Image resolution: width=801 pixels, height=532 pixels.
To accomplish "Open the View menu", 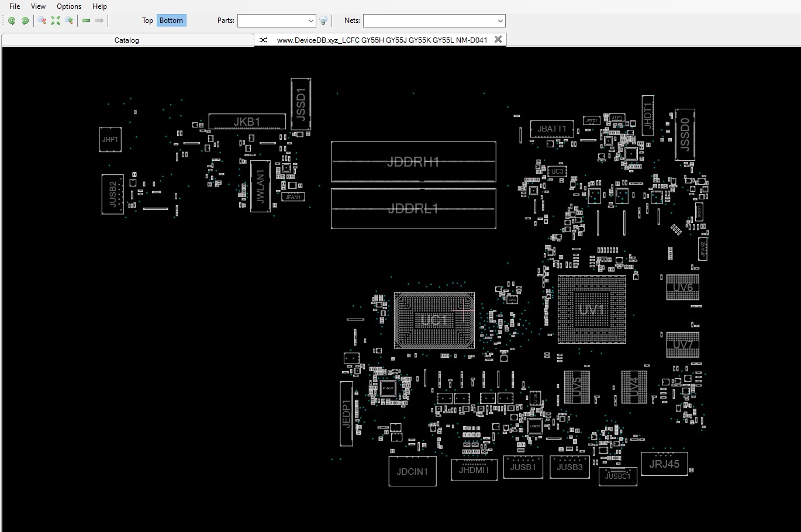I will point(38,6).
